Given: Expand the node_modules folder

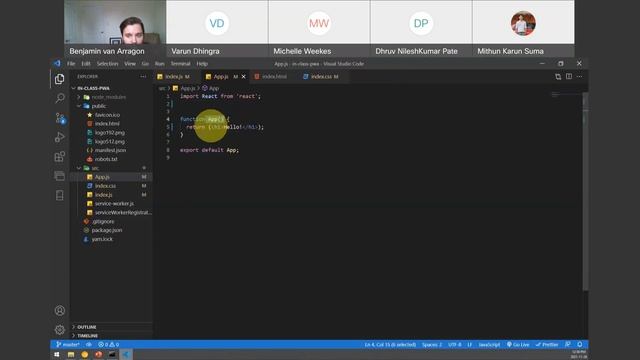Looking at the screenshot, I should (79, 97).
